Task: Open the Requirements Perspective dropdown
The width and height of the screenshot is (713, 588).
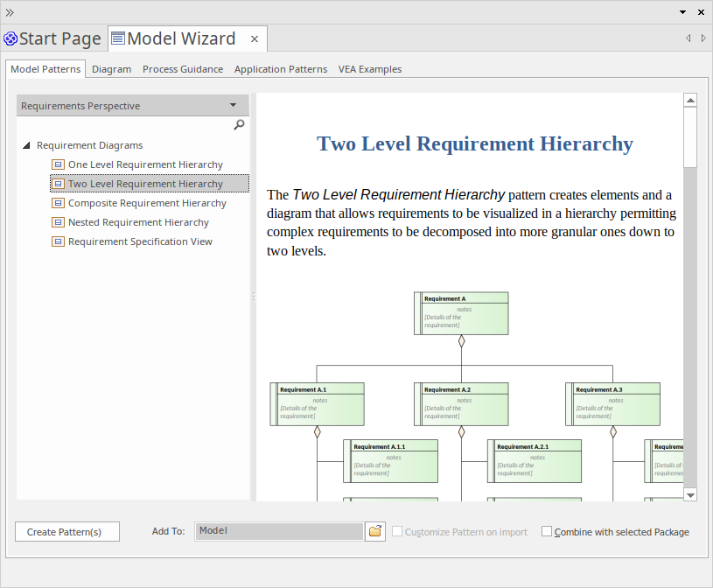Action: (x=233, y=105)
